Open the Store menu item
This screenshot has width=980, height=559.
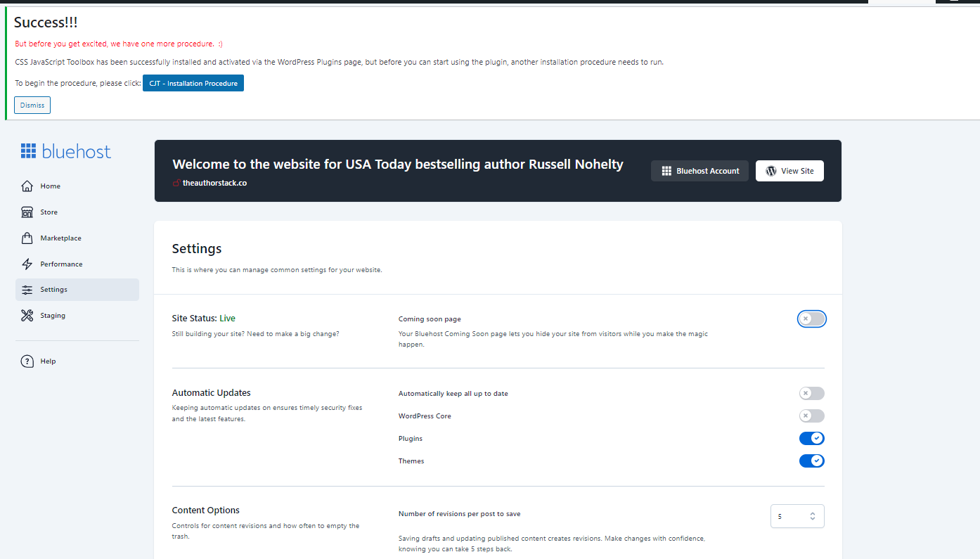pyautogui.click(x=77, y=212)
